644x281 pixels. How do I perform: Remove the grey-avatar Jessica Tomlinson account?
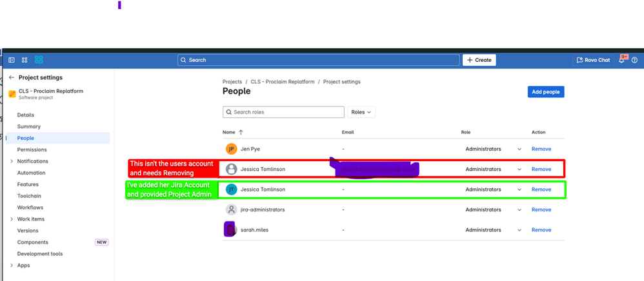pos(541,169)
